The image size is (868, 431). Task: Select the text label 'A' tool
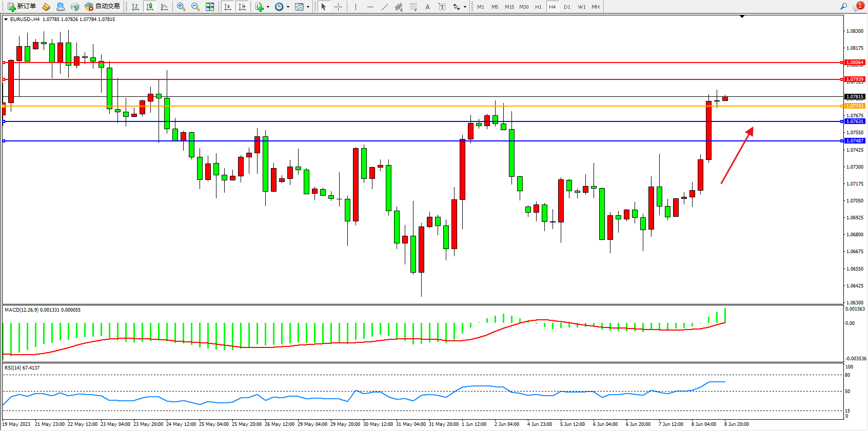point(427,7)
